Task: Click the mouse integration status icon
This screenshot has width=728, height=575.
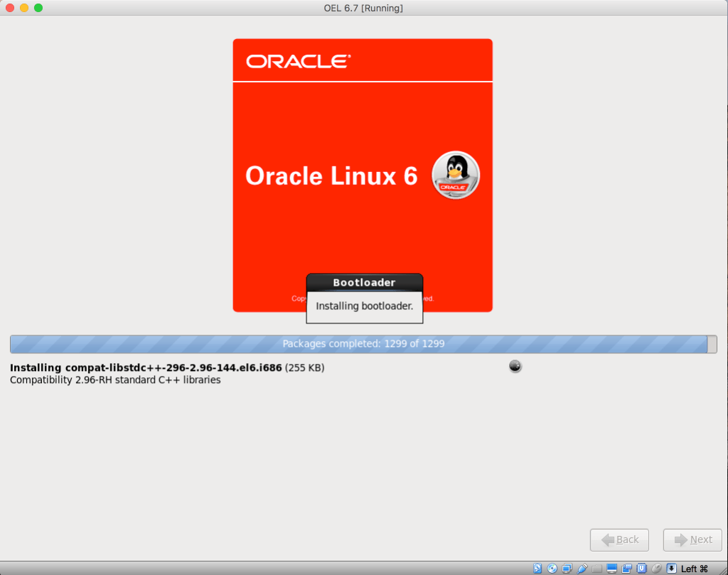Action: tap(656, 568)
